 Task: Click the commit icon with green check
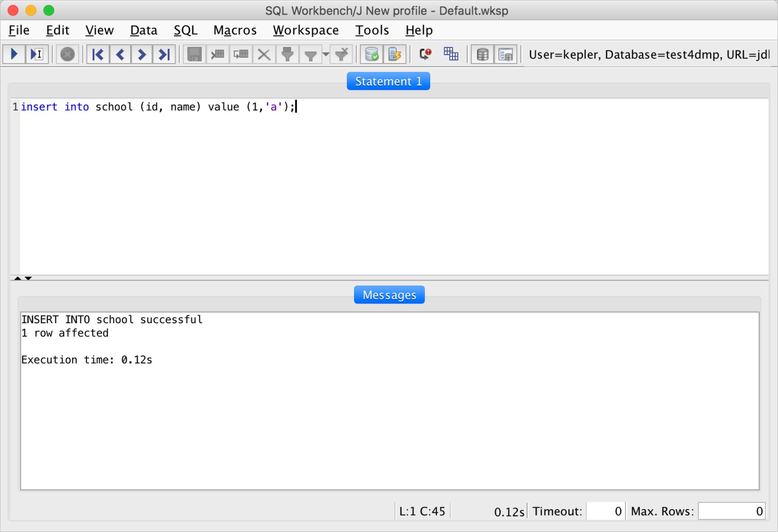(x=372, y=54)
